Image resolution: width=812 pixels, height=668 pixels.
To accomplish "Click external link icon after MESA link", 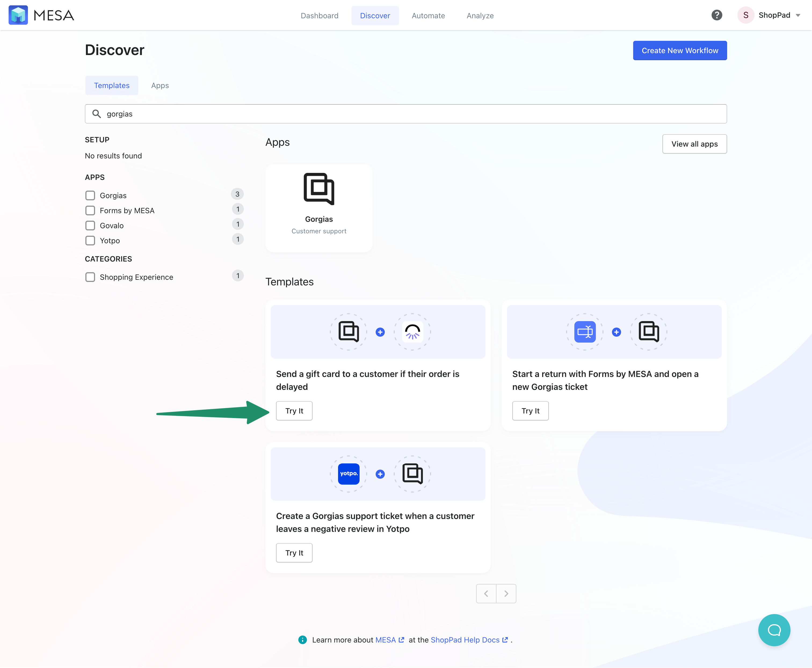I will coord(401,640).
